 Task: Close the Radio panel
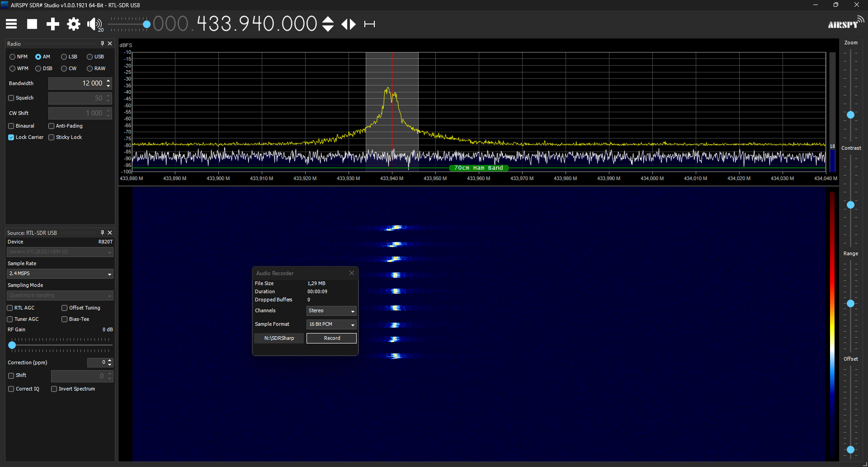pyautogui.click(x=110, y=43)
